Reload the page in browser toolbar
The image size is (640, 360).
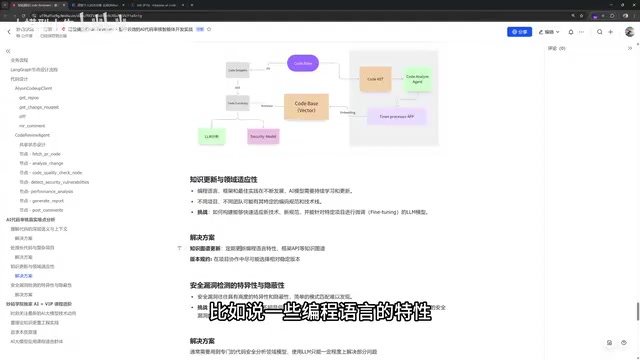(x=24, y=16)
